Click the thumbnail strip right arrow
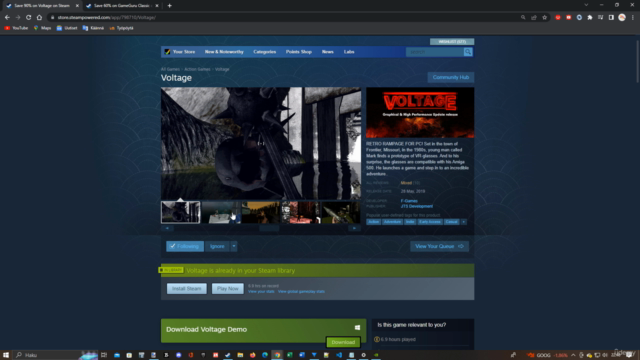640x360 pixels. tap(354, 228)
